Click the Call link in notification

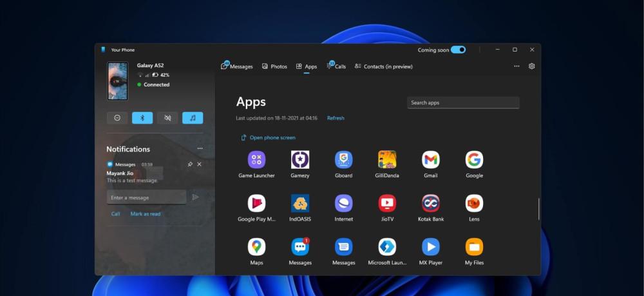pos(115,214)
